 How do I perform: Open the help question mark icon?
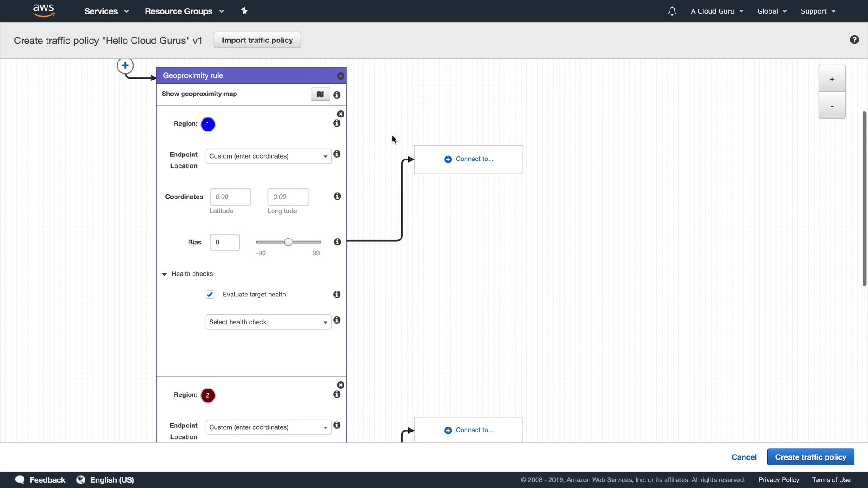click(x=854, y=40)
